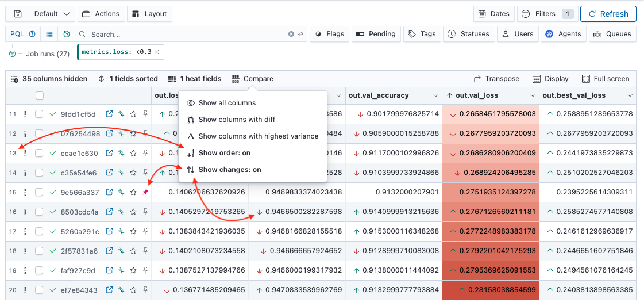The height and width of the screenshot is (306, 644).
Task: Open the PQL help question icon
Action: click(x=32, y=34)
